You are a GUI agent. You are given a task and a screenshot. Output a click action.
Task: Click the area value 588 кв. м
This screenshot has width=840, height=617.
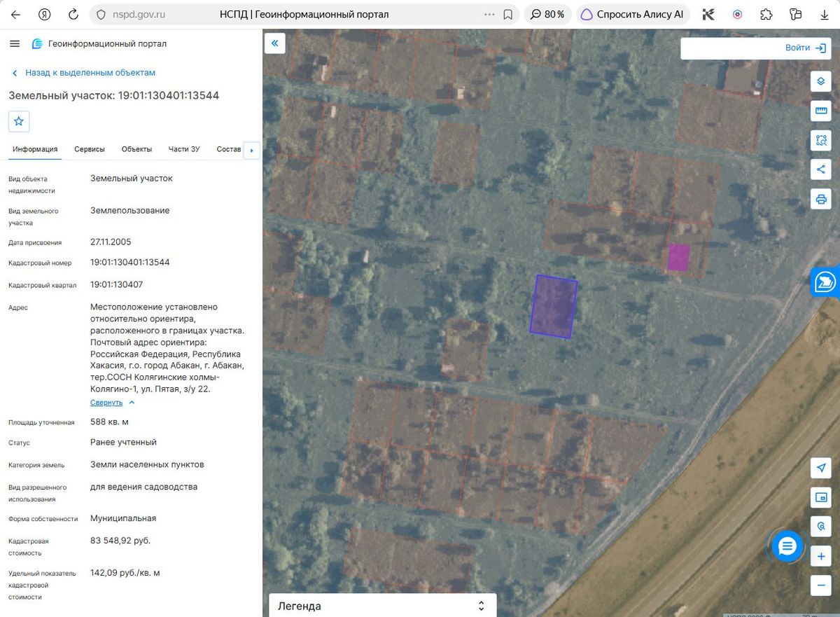pos(109,422)
